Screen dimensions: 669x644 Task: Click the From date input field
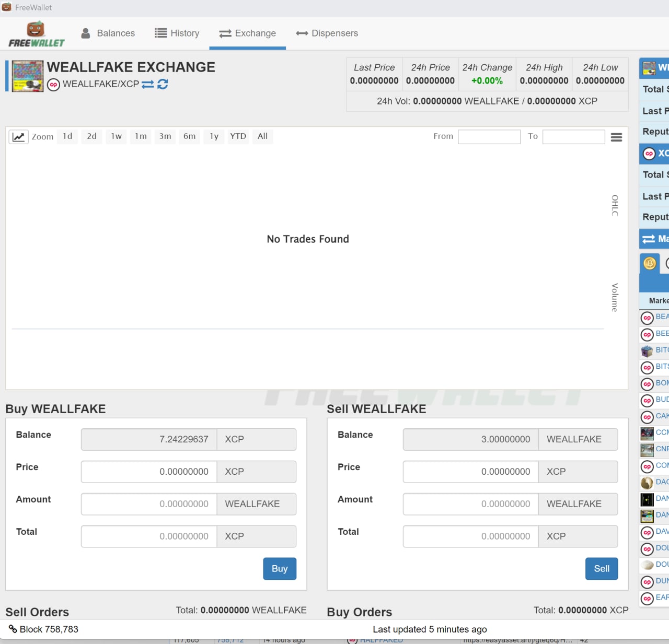point(489,137)
